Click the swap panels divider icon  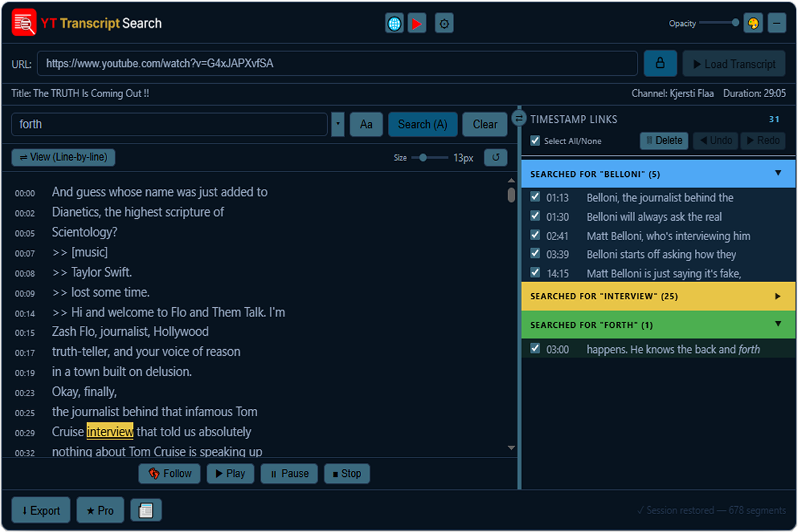519,118
